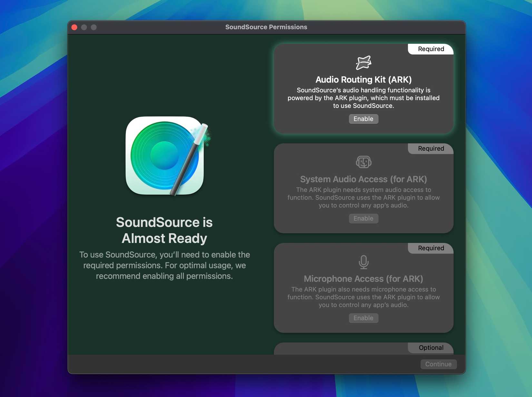Enable the Audio Routing Kit (ARK) plugin

click(363, 119)
